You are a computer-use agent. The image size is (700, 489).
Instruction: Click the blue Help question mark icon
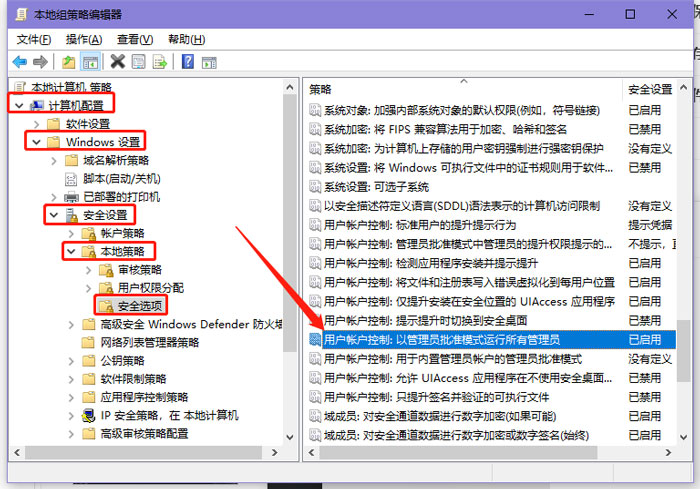point(187,62)
